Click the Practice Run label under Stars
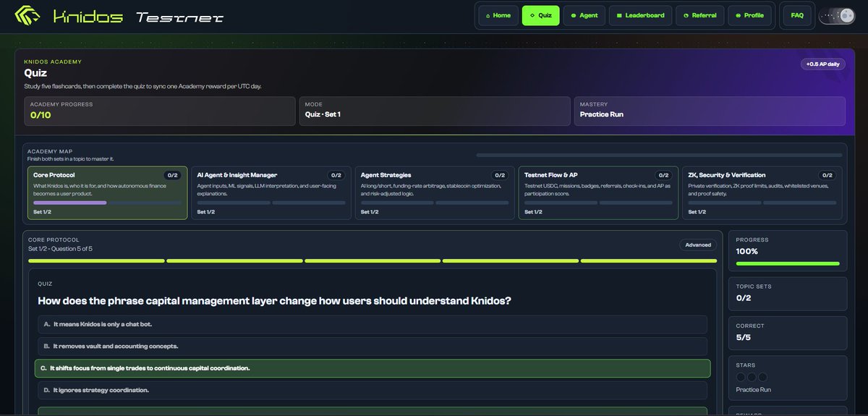The height and width of the screenshot is (416, 868). (x=754, y=389)
